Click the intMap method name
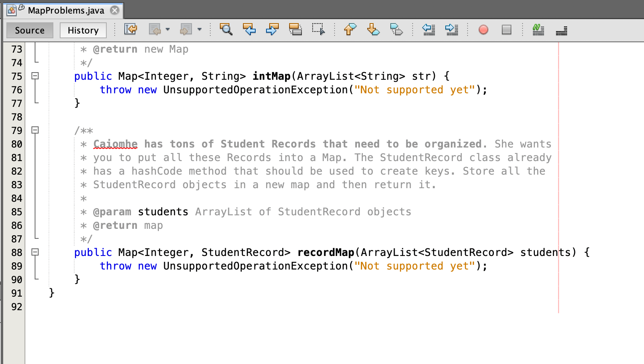This screenshot has width=644, height=364. click(272, 76)
